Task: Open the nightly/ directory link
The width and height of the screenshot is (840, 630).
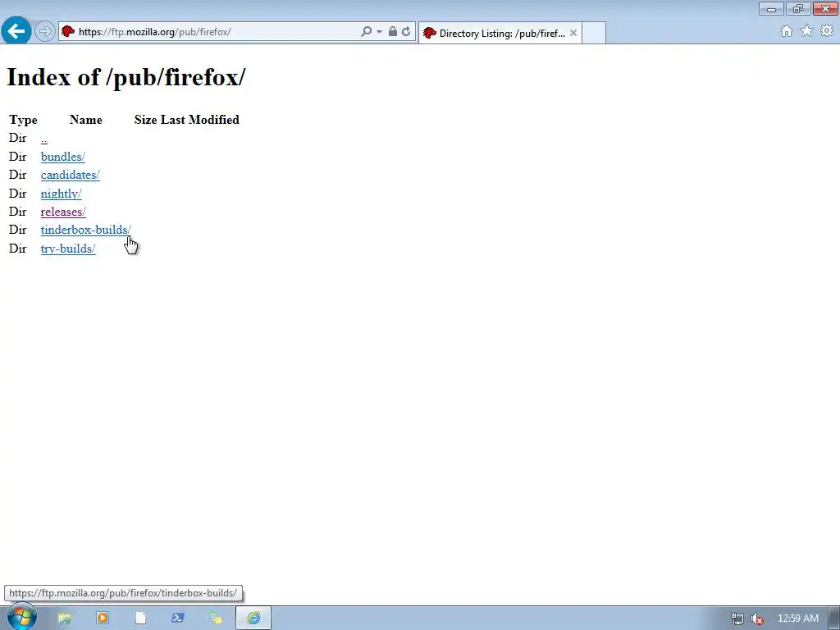Action: [61, 194]
